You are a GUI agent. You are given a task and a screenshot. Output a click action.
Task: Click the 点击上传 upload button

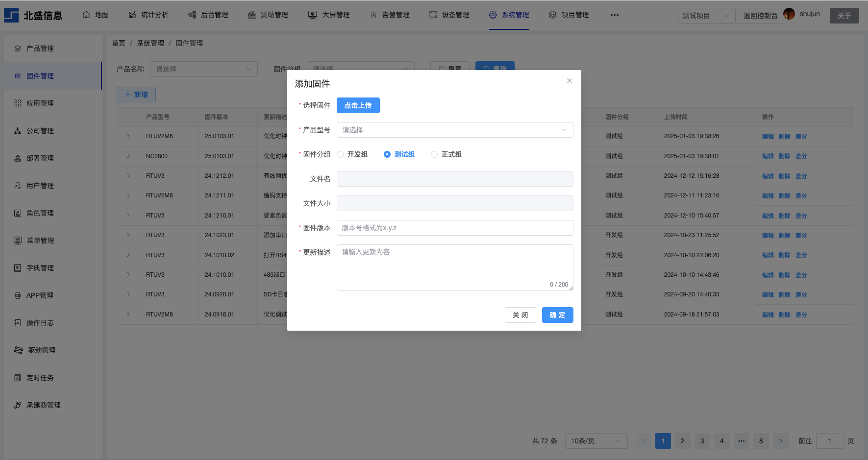[358, 105]
